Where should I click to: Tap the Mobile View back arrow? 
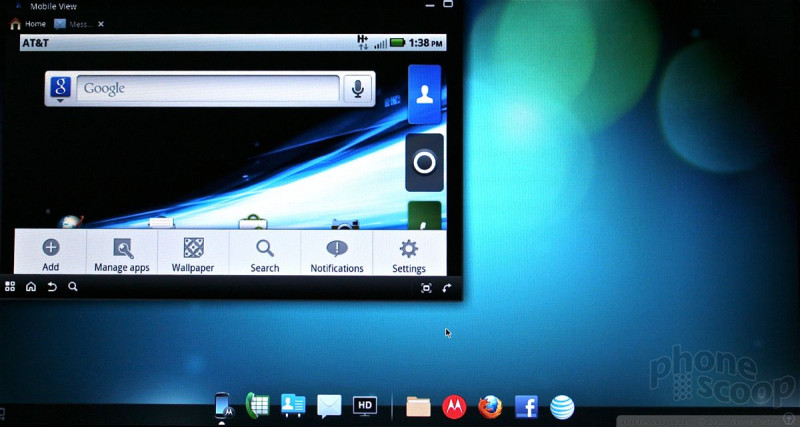(52, 287)
